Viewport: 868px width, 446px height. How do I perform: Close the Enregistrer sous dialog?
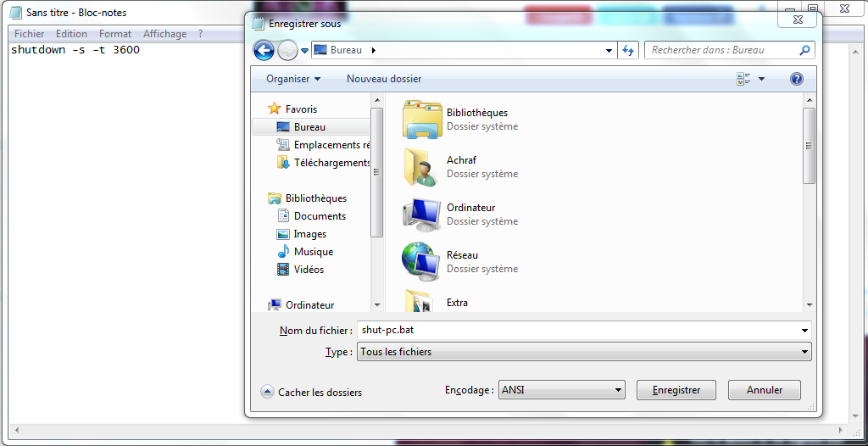(797, 20)
